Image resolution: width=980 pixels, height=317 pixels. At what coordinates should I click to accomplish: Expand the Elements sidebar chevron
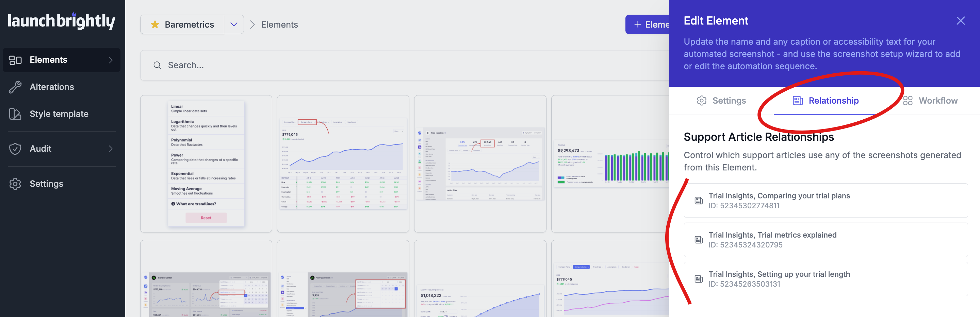click(x=110, y=60)
